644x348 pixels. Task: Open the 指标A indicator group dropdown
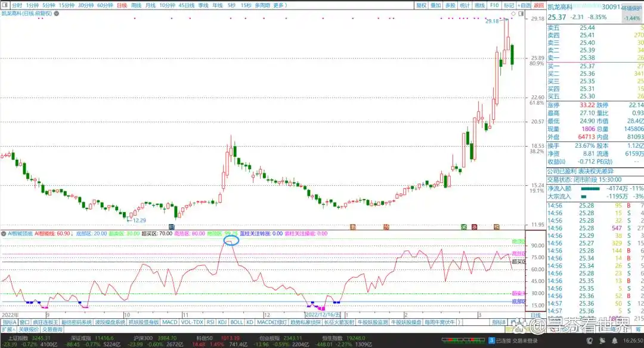click(x=10, y=322)
